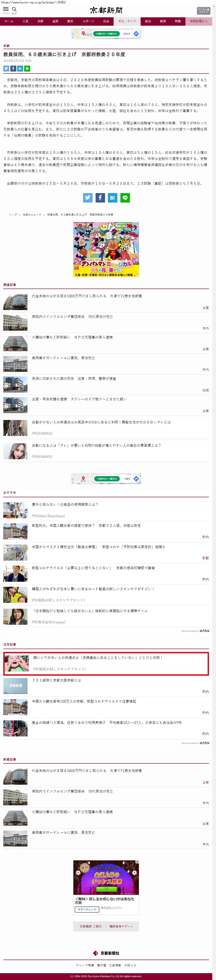Click the Kyoto Shimbun logo in header
This screenshot has width=216, height=980.
click(x=106, y=10)
